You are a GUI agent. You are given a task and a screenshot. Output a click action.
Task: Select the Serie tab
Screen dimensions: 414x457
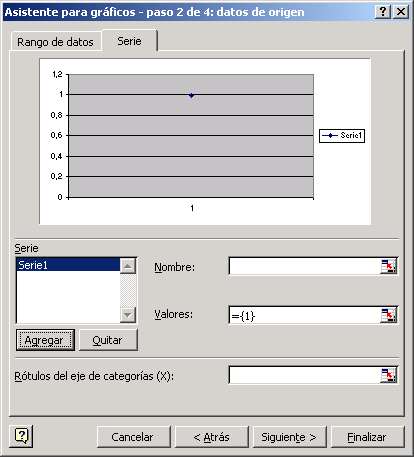(129, 41)
